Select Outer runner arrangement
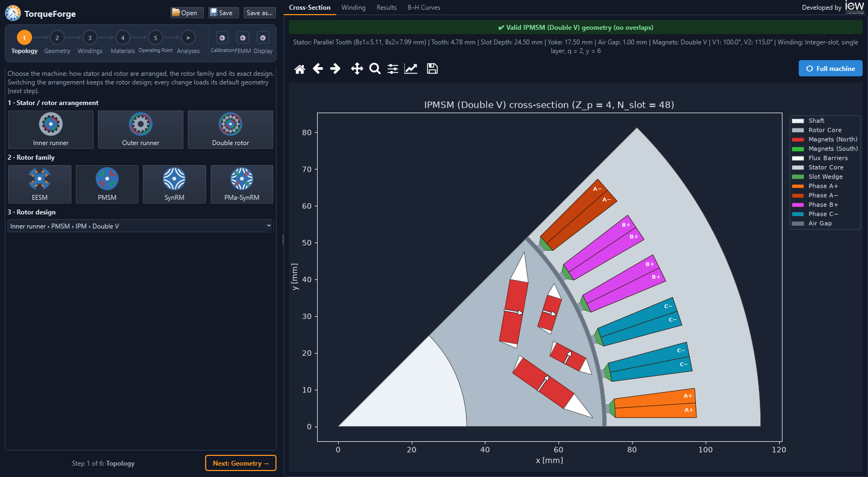This screenshot has height=477, width=868. [141, 129]
